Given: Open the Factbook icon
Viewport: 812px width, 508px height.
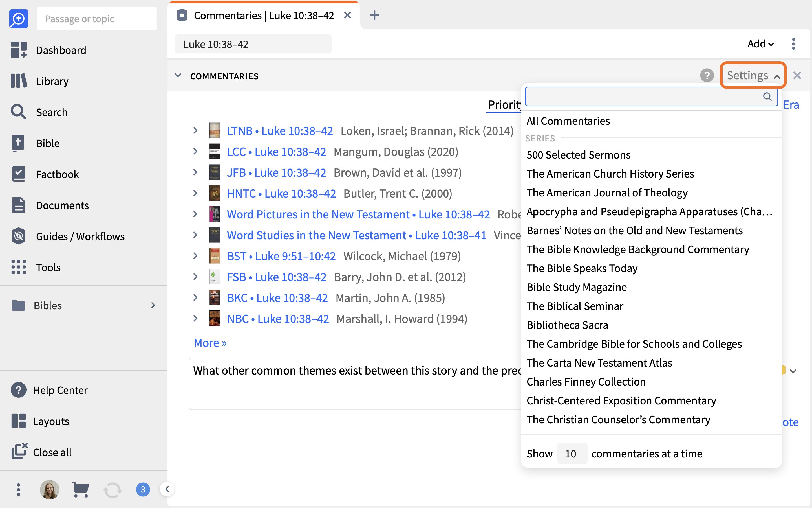Looking at the screenshot, I should pos(18,174).
